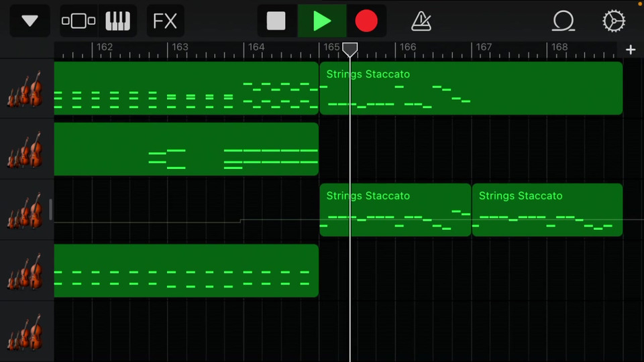
Task: Open the FX panel
Action: click(165, 21)
